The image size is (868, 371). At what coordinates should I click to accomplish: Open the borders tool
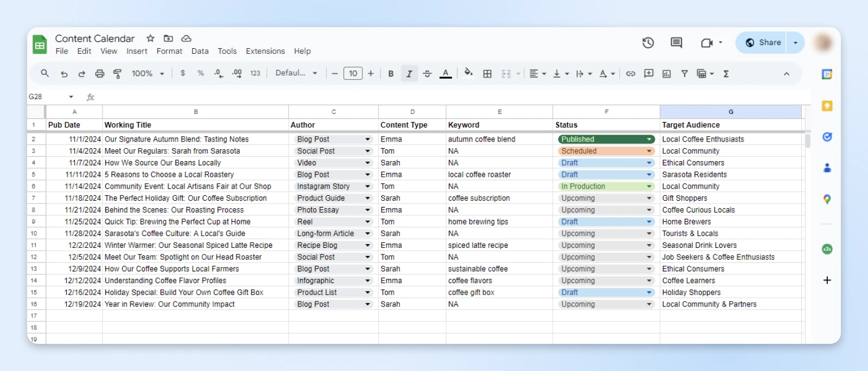pos(487,74)
